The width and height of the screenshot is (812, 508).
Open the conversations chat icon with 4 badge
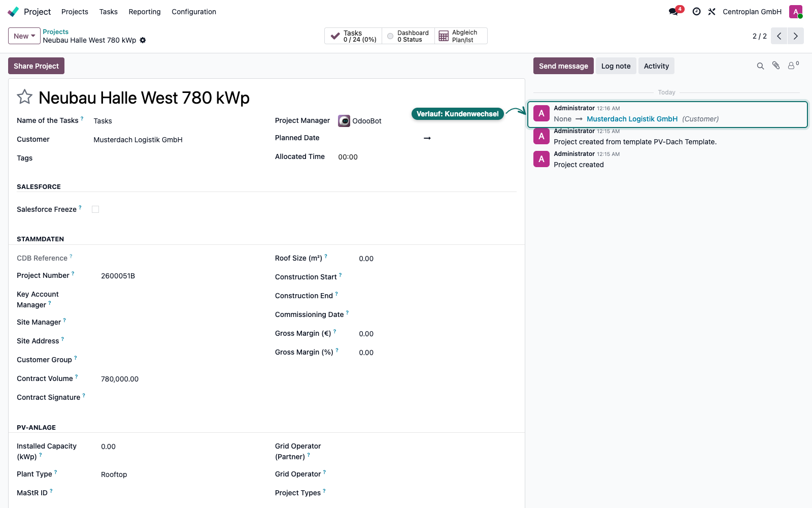(x=674, y=11)
